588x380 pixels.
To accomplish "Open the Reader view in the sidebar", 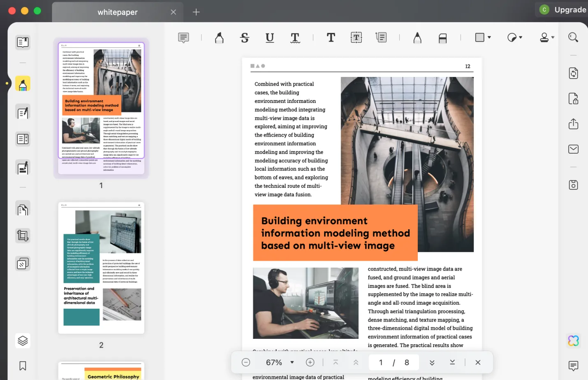I will pyautogui.click(x=23, y=42).
